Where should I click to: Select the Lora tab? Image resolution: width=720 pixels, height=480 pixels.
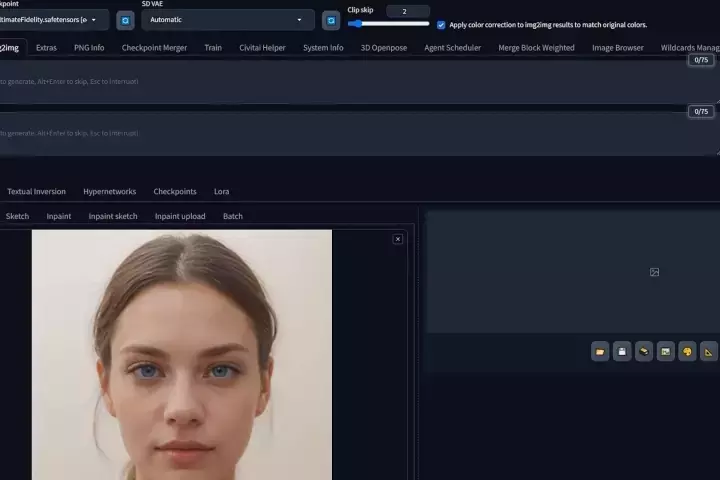pyautogui.click(x=221, y=192)
